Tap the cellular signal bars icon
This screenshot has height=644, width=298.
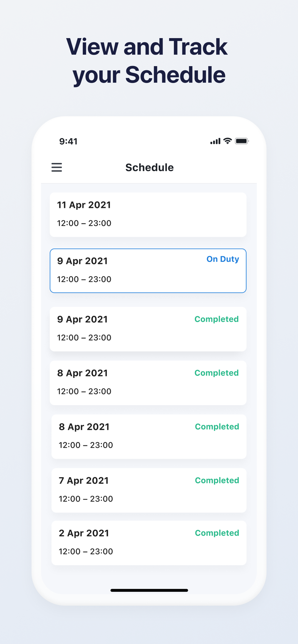click(215, 141)
